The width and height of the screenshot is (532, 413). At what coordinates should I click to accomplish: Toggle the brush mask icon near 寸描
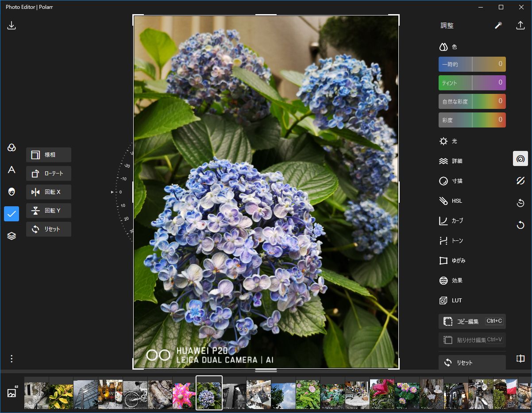pos(520,181)
